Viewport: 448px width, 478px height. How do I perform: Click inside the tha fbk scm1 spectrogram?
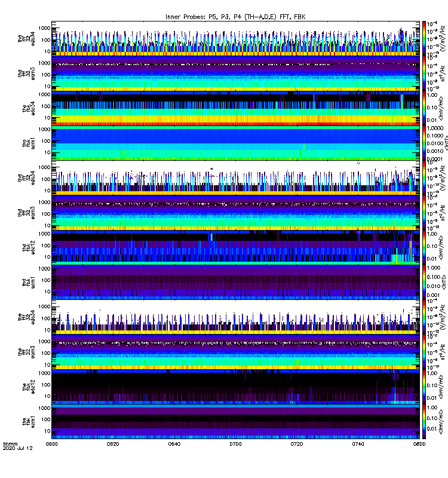coord(235,143)
